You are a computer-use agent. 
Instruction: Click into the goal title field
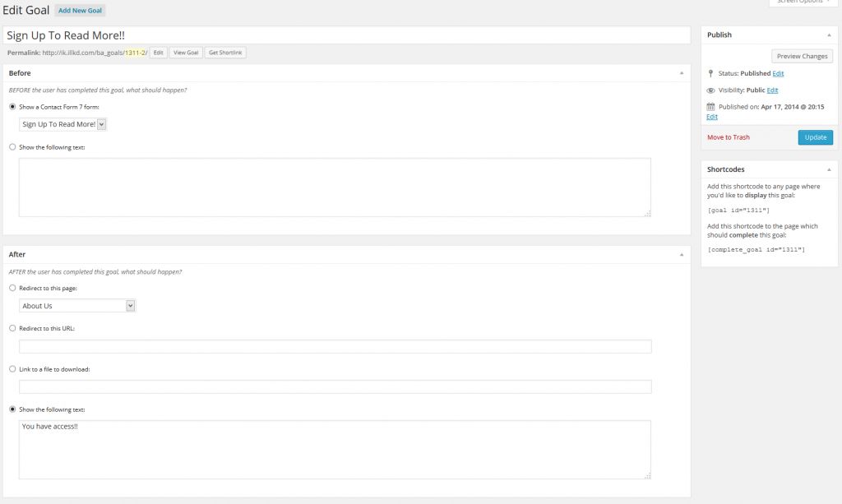pos(345,35)
